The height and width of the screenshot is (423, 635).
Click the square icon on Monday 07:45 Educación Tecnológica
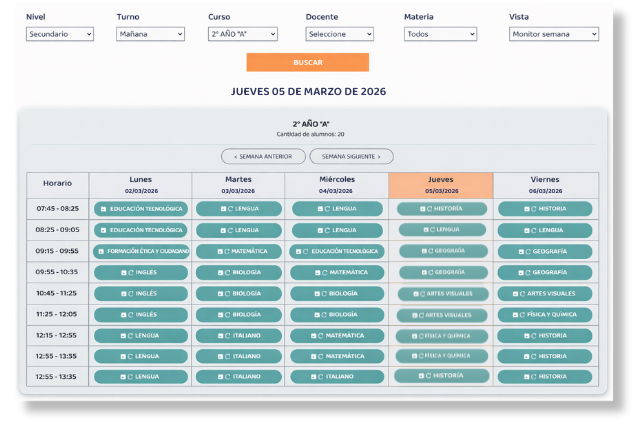coord(103,209)
